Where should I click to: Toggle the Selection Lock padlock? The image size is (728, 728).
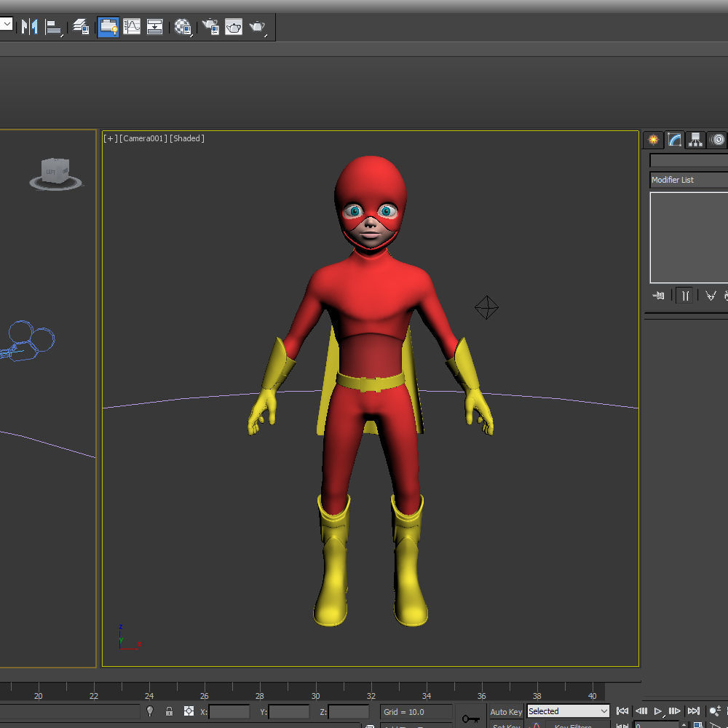pyautogui.click(x=170, y=711)
